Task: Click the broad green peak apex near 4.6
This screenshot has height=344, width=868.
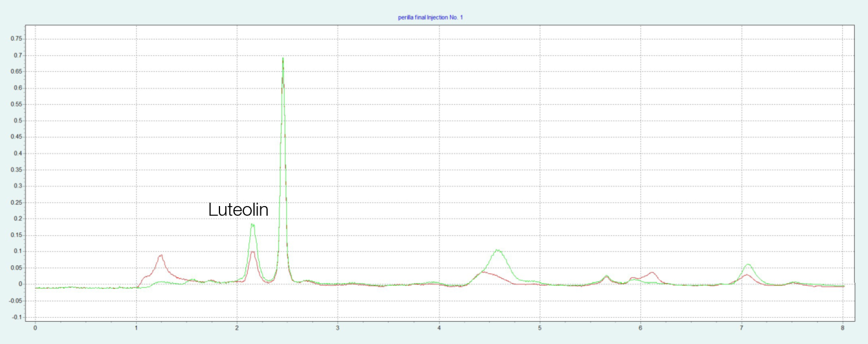Action: pyautogui.click(x=498, y=250)
